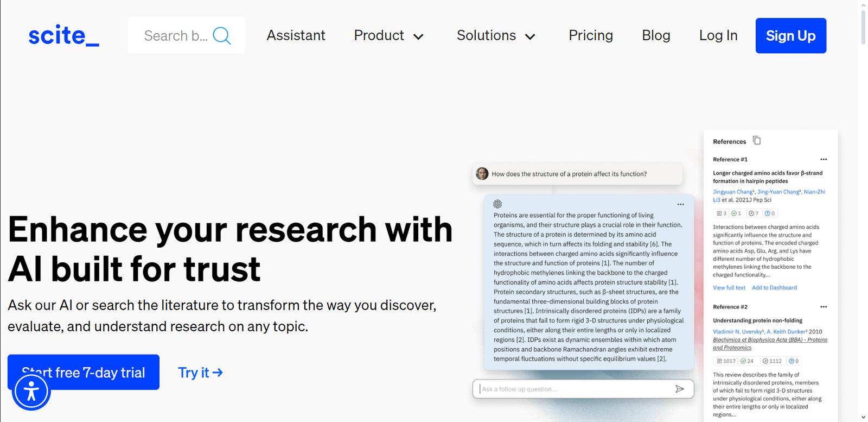Screen dimensions: 868x422
Task: Open the more options menu for Reference #1
Action: coord(824,159)
